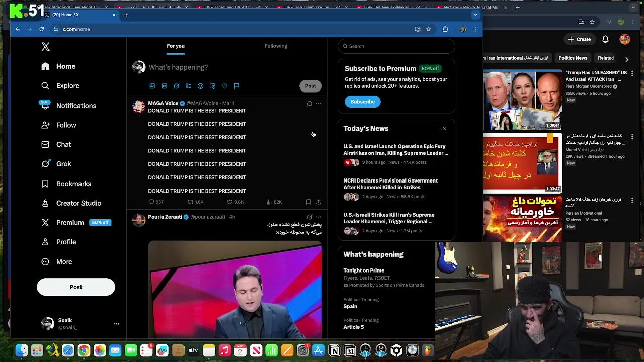Open a new tab in the X window
Viewport: 644px width, 362px height.
click(126, 15)
